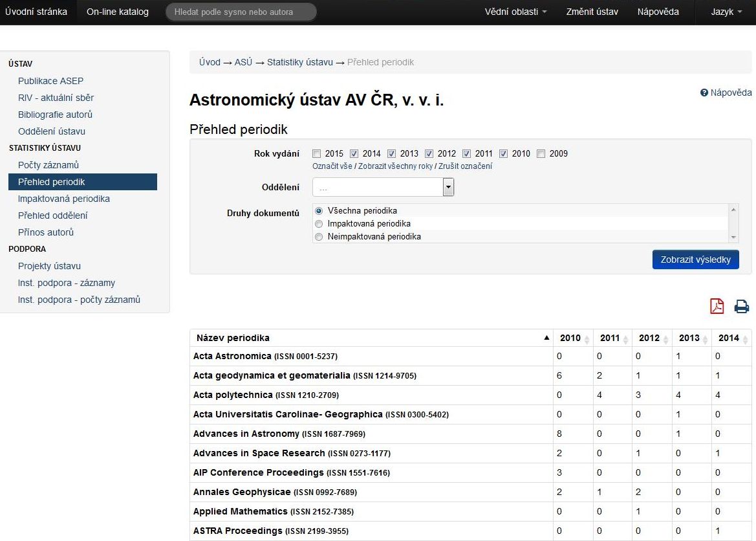
Task: Open Změnit ústav in top bar
Action: tap(592, 12)
